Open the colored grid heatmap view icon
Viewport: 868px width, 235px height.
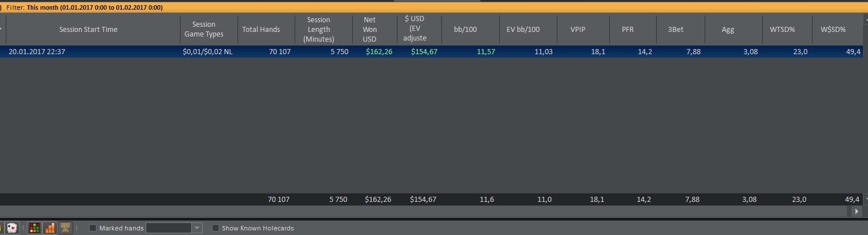click(35, 228)
